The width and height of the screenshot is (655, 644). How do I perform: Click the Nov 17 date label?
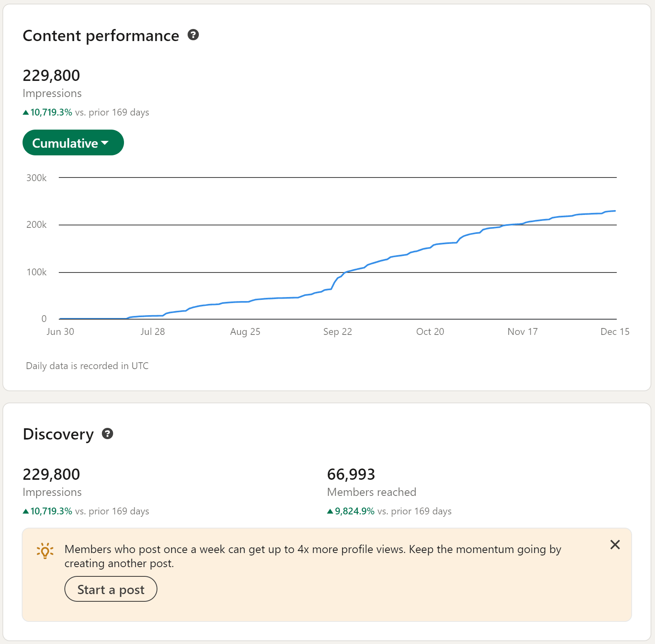tap(522, 332)
